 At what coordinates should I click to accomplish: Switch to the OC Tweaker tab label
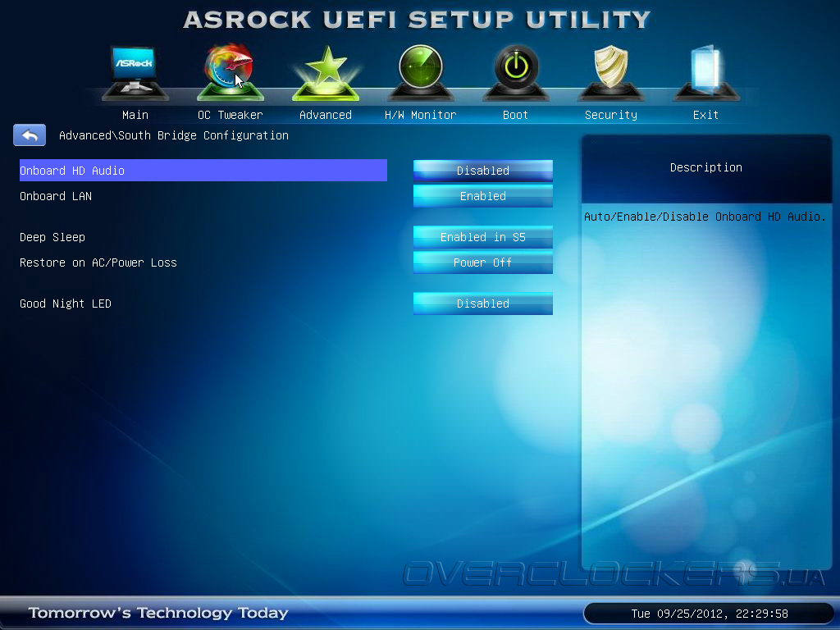[x=231, y=115]
